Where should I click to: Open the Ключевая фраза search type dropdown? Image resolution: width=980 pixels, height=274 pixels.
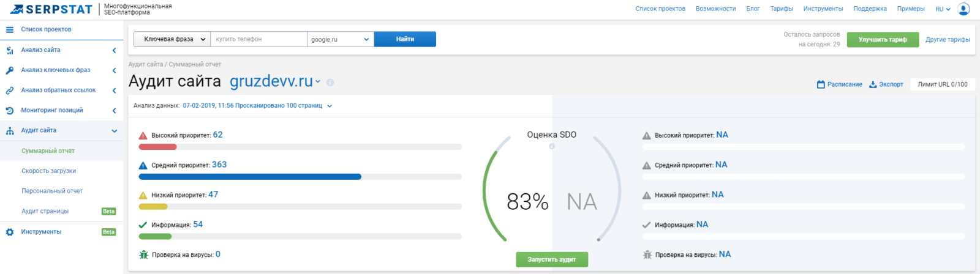click(x=172, y=39)
